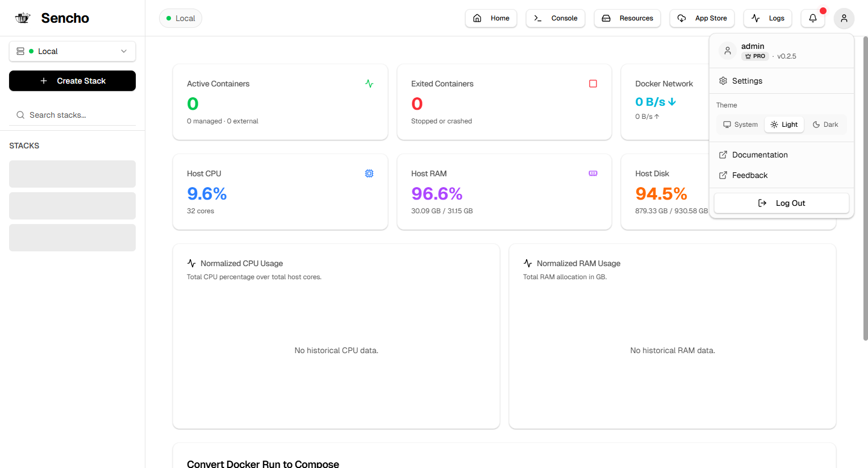Click the Sencho ship logo
868x468 pixels.
[22, 18]
